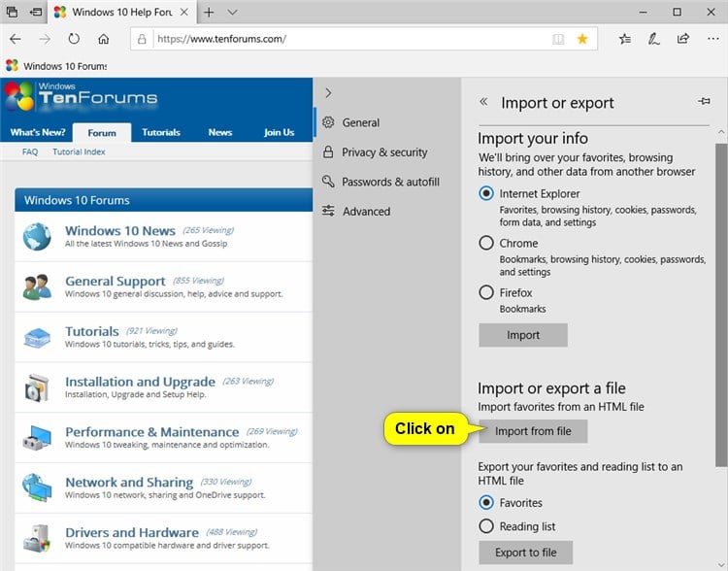Click the add notes pen icon

[x=653, y=39]
